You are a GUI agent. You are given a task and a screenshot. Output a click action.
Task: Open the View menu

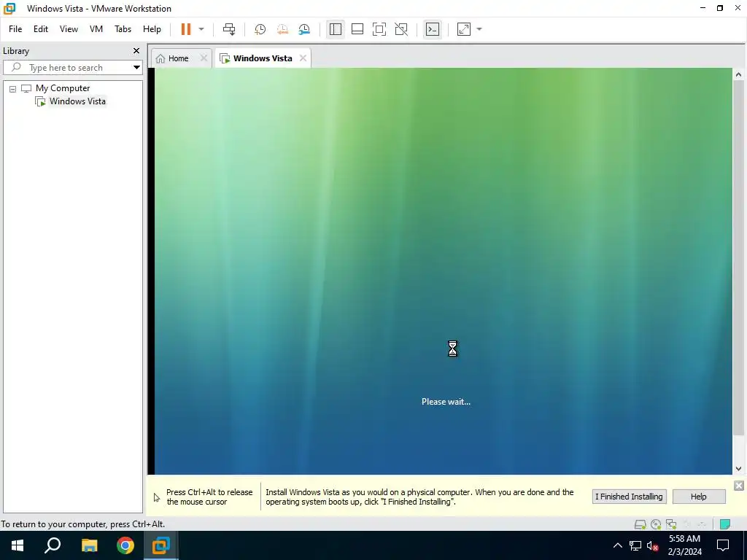[69, 29]
